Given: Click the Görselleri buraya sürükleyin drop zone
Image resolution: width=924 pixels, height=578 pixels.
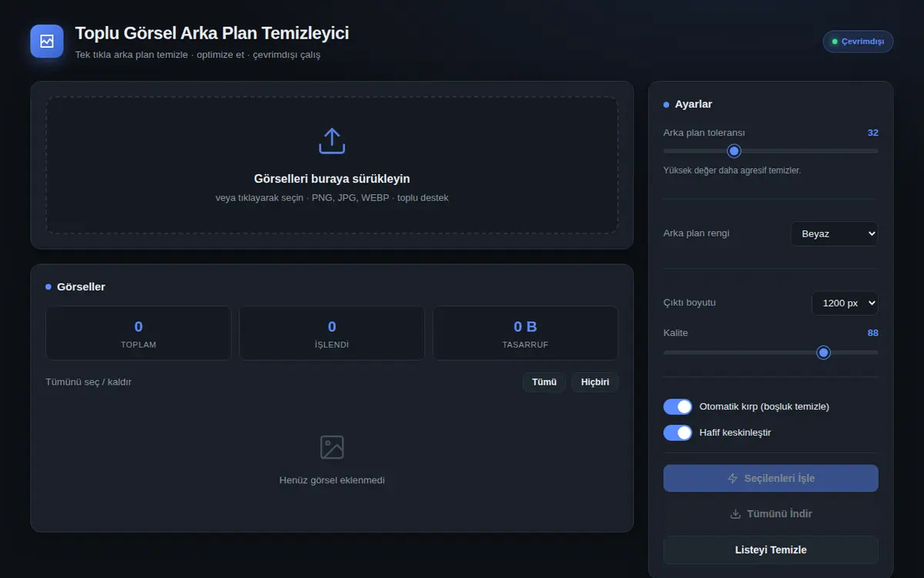Looking at the screenshot, I should [x=332, y=165].
